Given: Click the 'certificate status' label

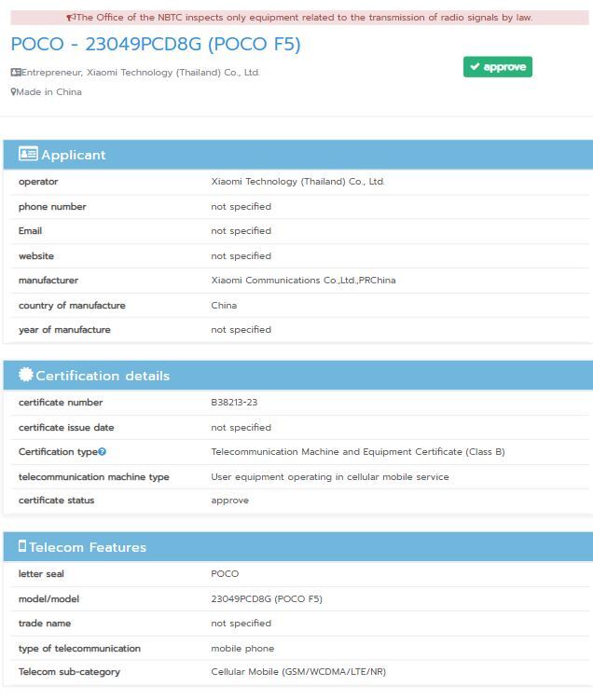Looking at the screenshot, I should (56, 501).
